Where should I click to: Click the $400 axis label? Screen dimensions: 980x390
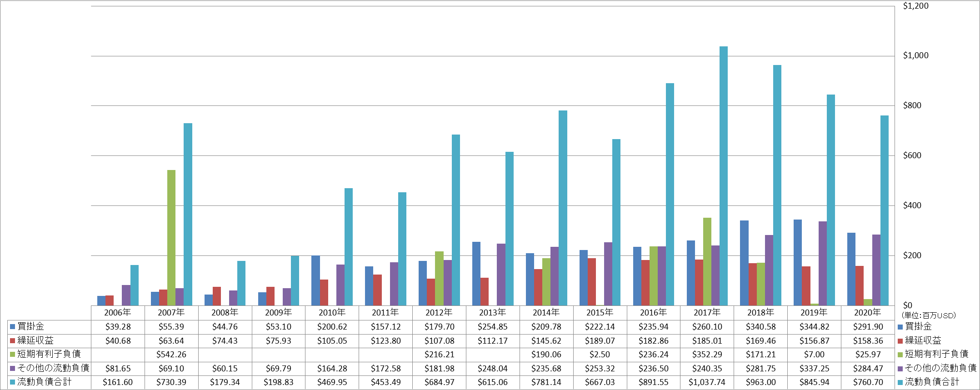[x=912, y=205]
